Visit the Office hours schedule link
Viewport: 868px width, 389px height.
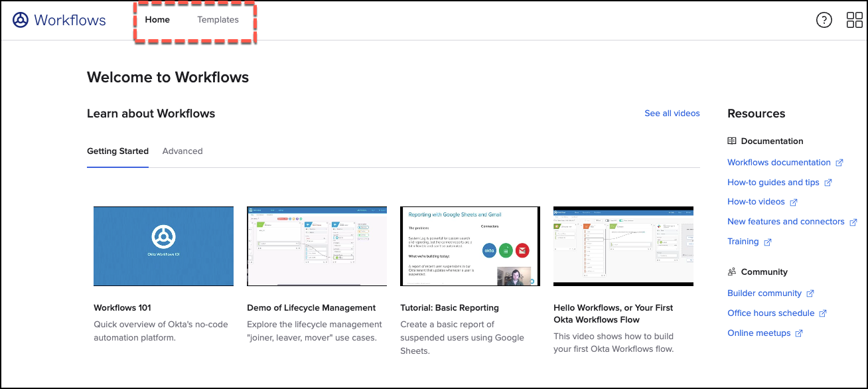(771, 313)
